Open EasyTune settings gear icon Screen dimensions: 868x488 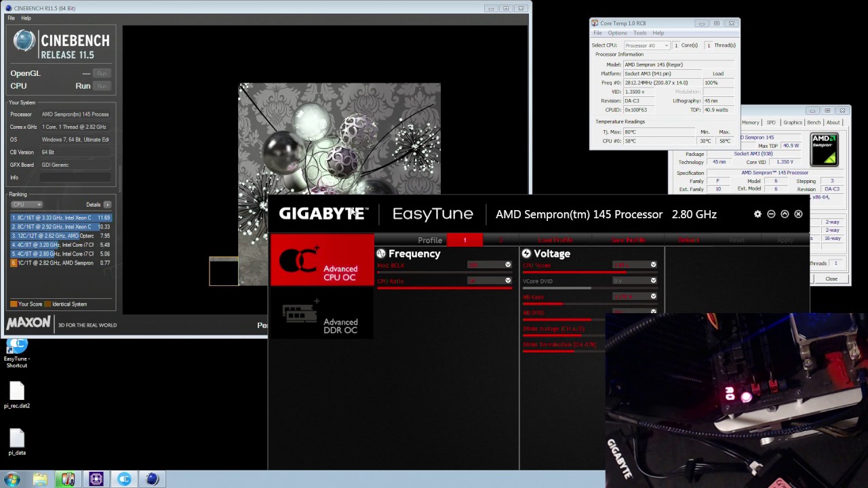(x=757, y=214)
